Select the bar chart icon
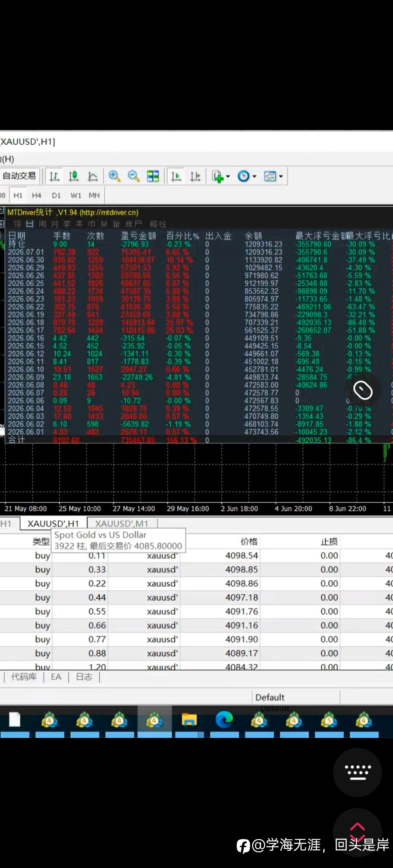This screenshot has width=393, height=868. [x=55, y=177]
